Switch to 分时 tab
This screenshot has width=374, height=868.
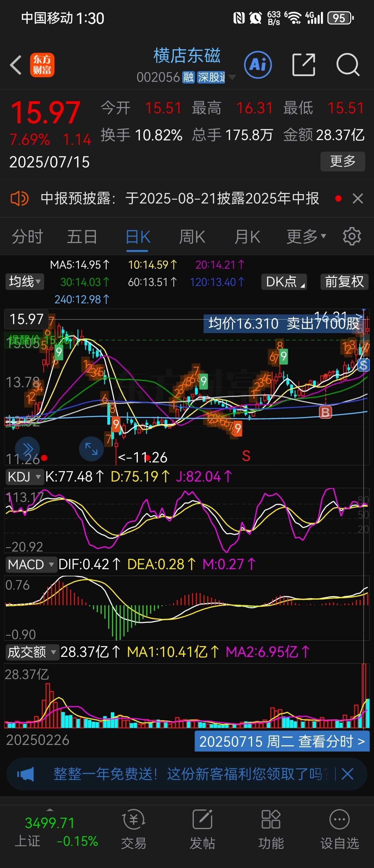pos(27,237)
